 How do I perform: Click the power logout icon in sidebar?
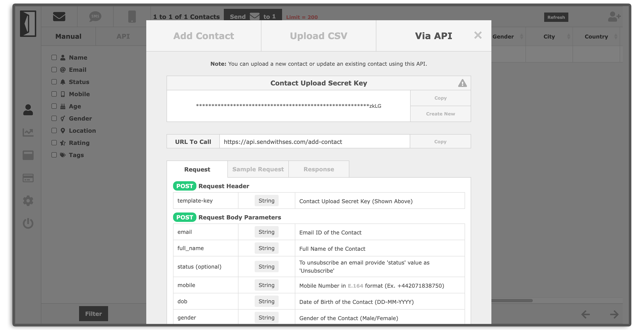pos(28,223)
